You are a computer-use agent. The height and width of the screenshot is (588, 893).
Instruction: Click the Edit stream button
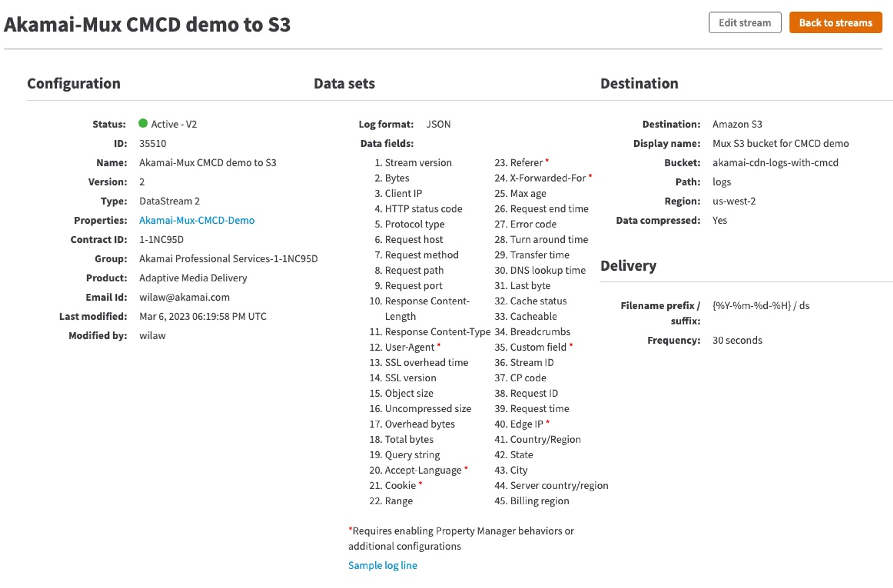745,23
